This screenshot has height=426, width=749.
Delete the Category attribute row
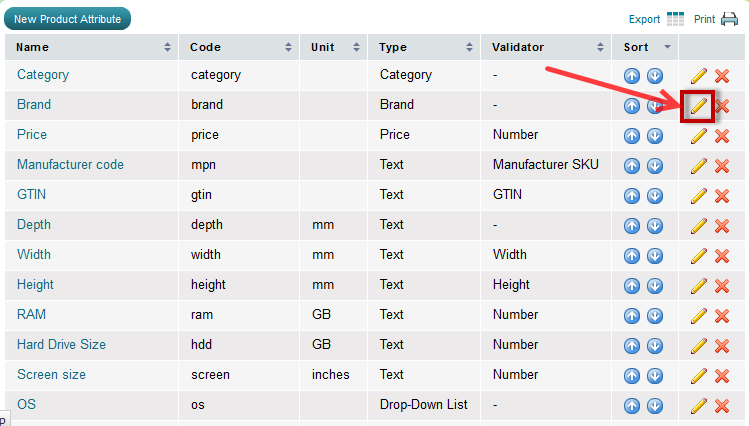tap(721, 76)
